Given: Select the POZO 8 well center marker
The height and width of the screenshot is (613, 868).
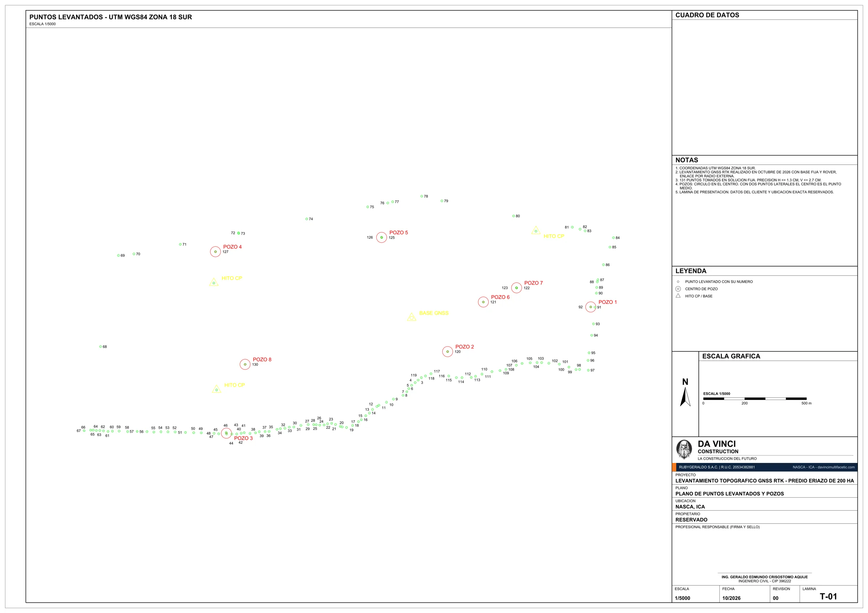Looking at the screenshot, I should pyautogui.click(x=245, y=364).
